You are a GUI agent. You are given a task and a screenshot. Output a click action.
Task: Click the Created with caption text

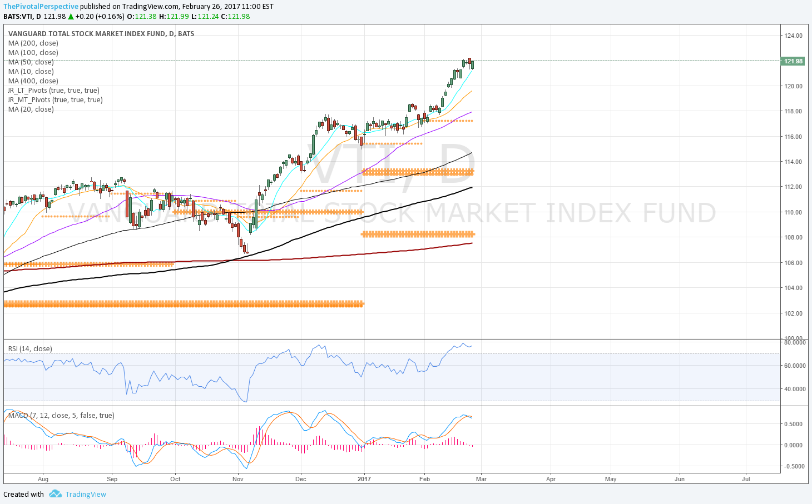(23, 494)
